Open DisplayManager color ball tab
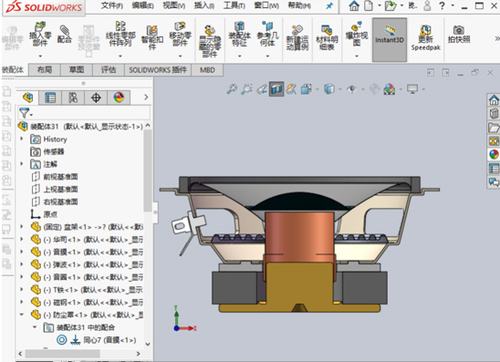This screenshot has height=362, width=500. pyautogui.click(x=119, y=98)
